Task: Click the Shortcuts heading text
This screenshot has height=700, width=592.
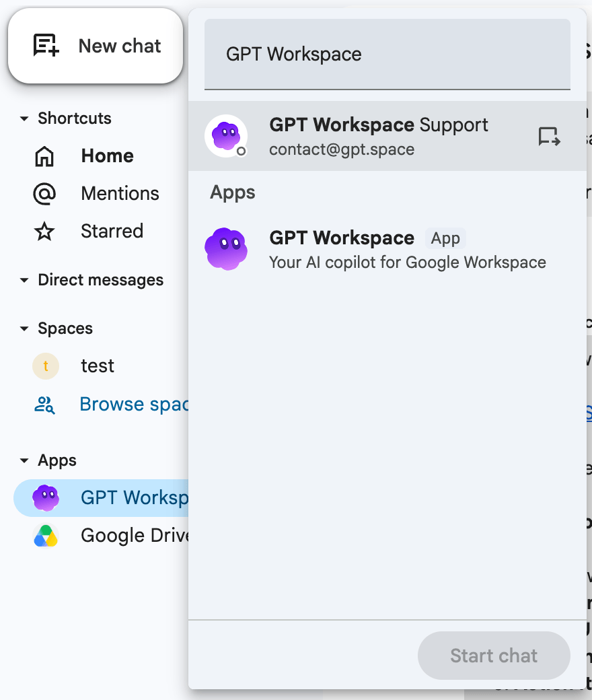Action: (x=75, y=118)
